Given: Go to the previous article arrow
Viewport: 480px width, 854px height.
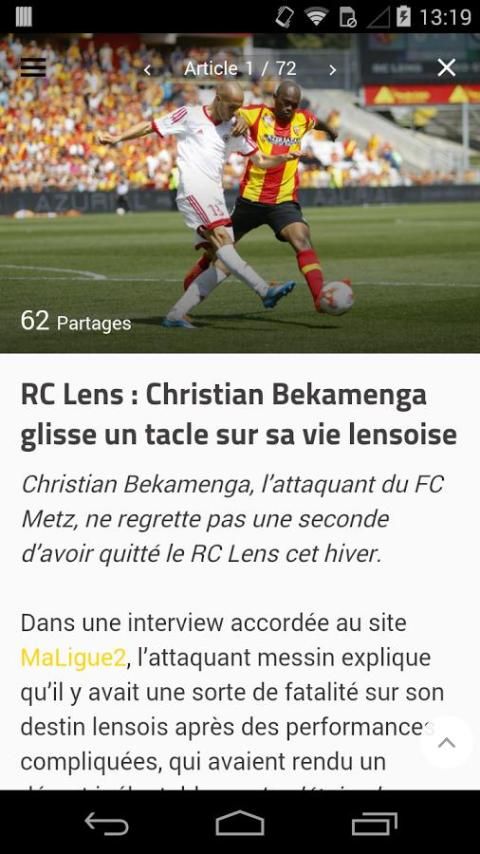Looking at the screenshot, I should click(x=147, y=69).
